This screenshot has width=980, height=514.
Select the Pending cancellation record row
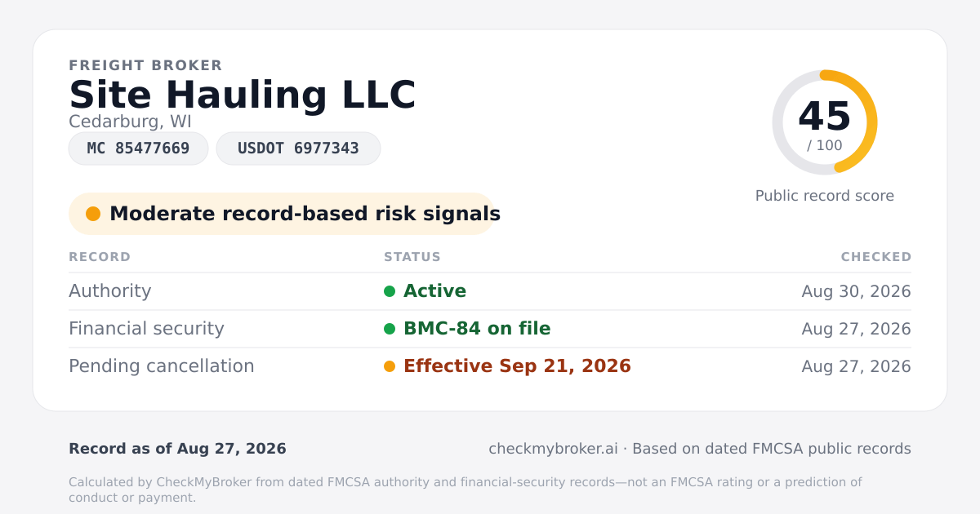tap(490, 366)
